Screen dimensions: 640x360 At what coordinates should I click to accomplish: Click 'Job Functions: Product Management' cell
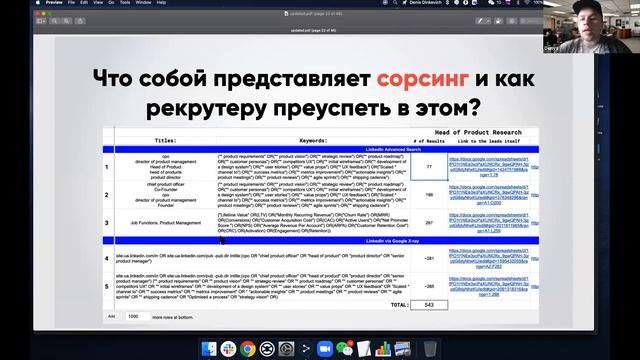coord(166,223)
